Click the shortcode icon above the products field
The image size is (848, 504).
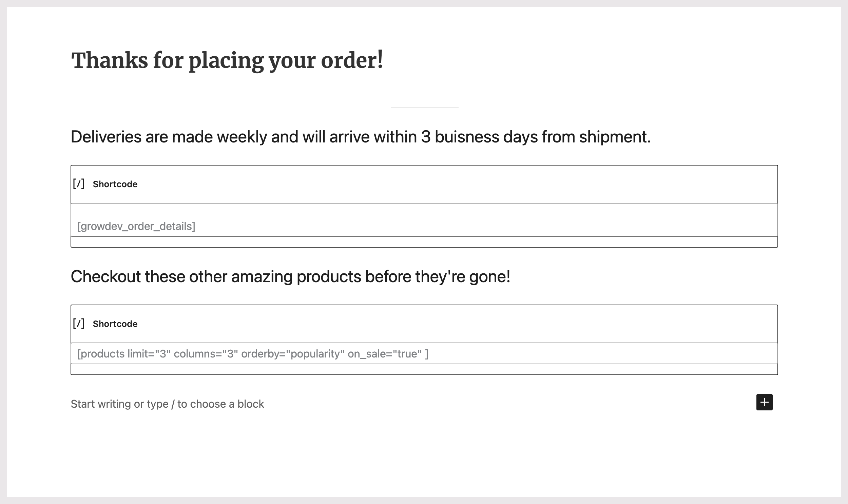[79, 324]
